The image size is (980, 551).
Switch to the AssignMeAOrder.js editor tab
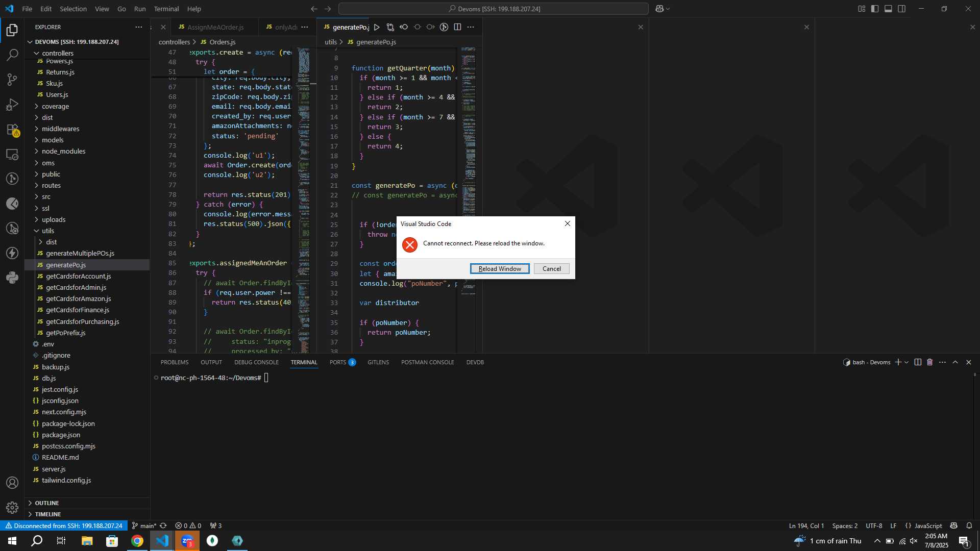[x=215, y=27]
